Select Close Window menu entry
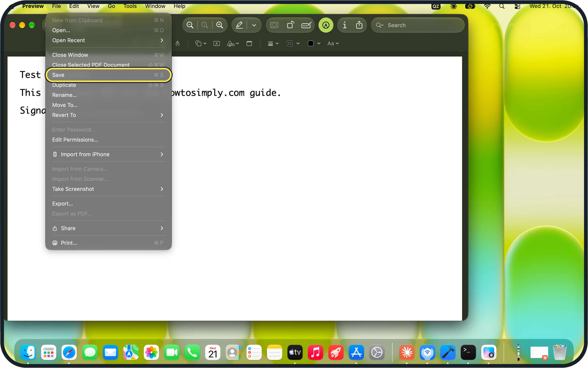This screenshot has height=368, width=588. 109,55
